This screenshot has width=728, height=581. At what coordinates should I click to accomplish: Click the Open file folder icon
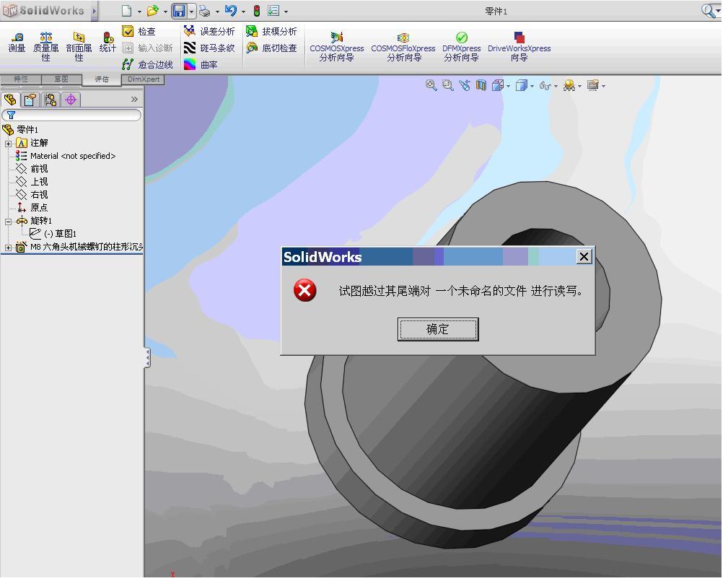tap(153, 11)
